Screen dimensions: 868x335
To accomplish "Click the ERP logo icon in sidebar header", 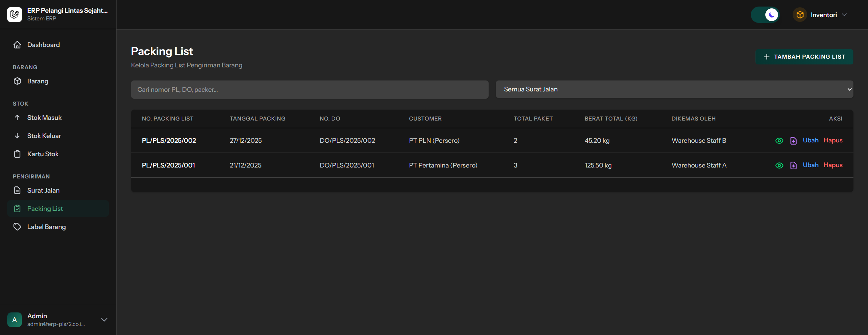I will tap(15, 15).
